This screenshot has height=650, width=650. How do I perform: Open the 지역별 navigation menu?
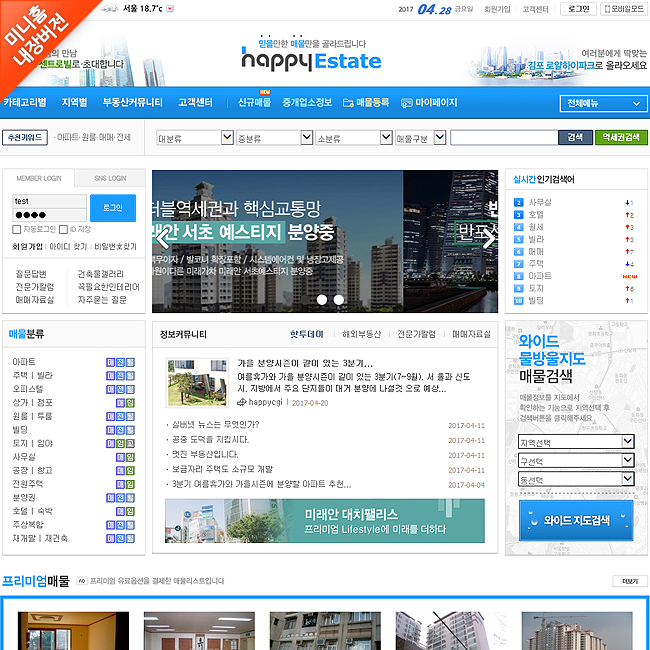[75, 102]
